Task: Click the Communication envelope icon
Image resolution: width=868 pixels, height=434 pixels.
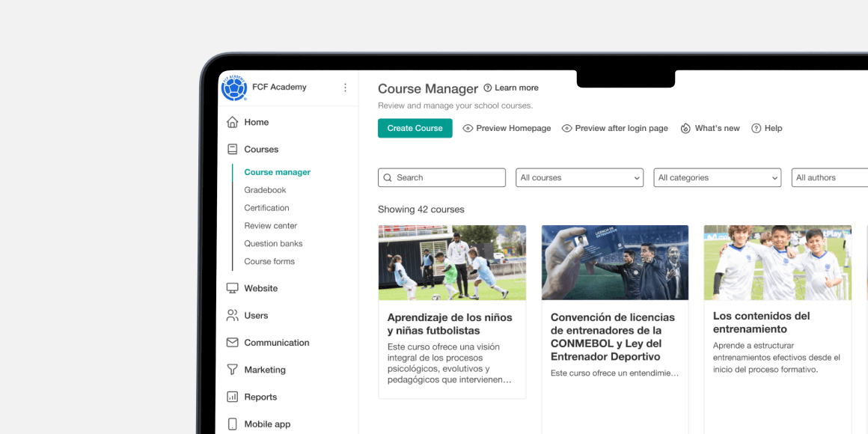Action: (233, 343)
